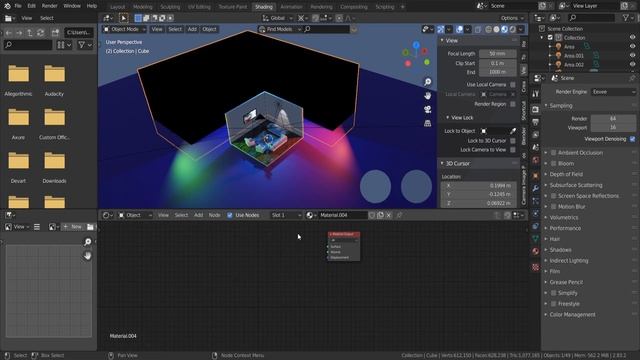Unlink Material.004 with the X icon
The image size is (640, 360).
point(389,215)
